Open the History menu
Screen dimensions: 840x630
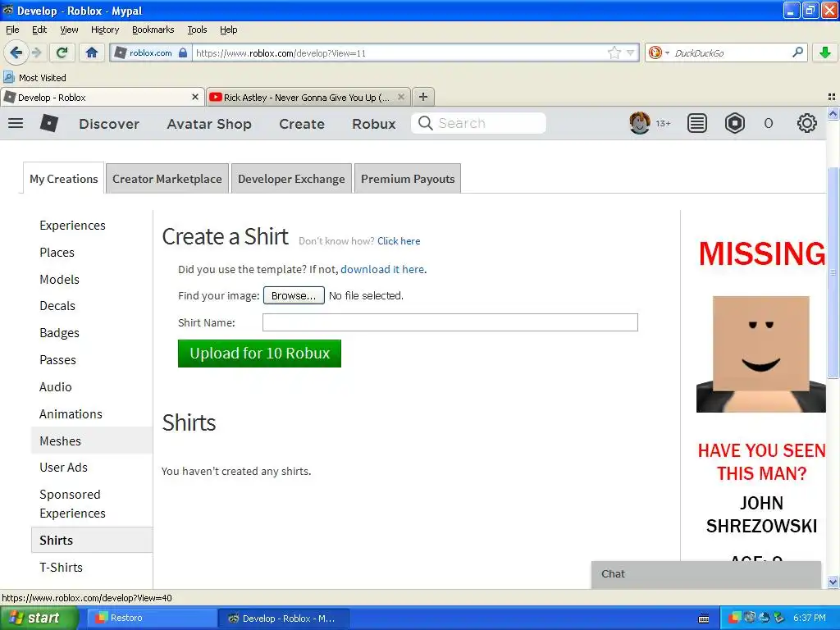[x=104, y=30]
